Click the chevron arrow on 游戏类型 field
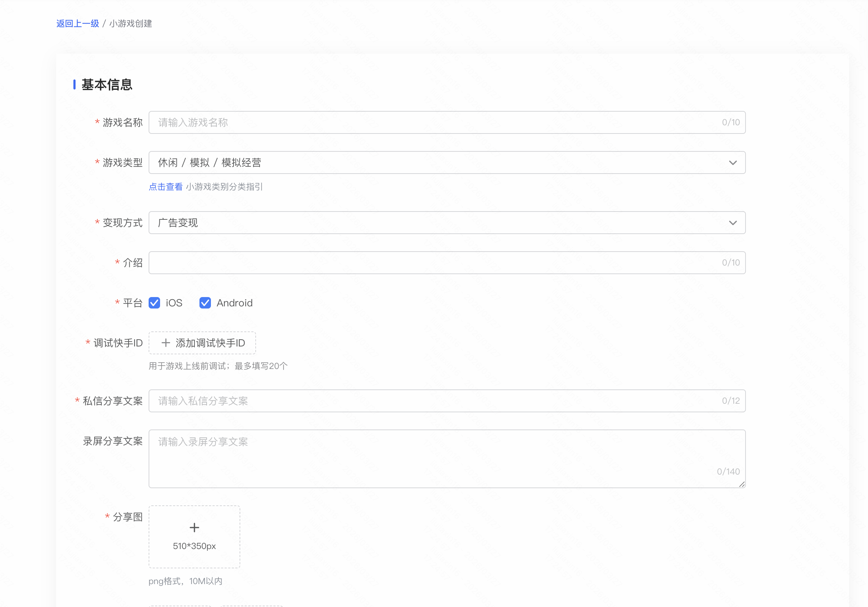The height and width of the screenshot is (607, 868). (x=733, y=163)
